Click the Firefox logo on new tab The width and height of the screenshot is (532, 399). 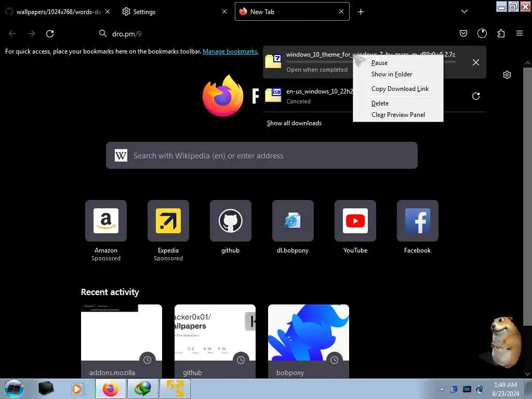pyautogui.click(x=223, y=96)
